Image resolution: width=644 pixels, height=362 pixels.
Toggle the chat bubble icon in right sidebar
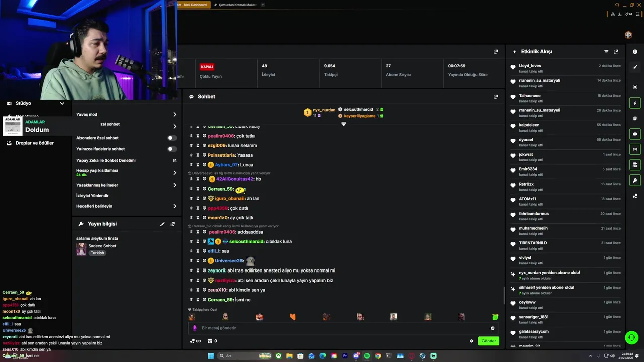[x=635, y=134]
